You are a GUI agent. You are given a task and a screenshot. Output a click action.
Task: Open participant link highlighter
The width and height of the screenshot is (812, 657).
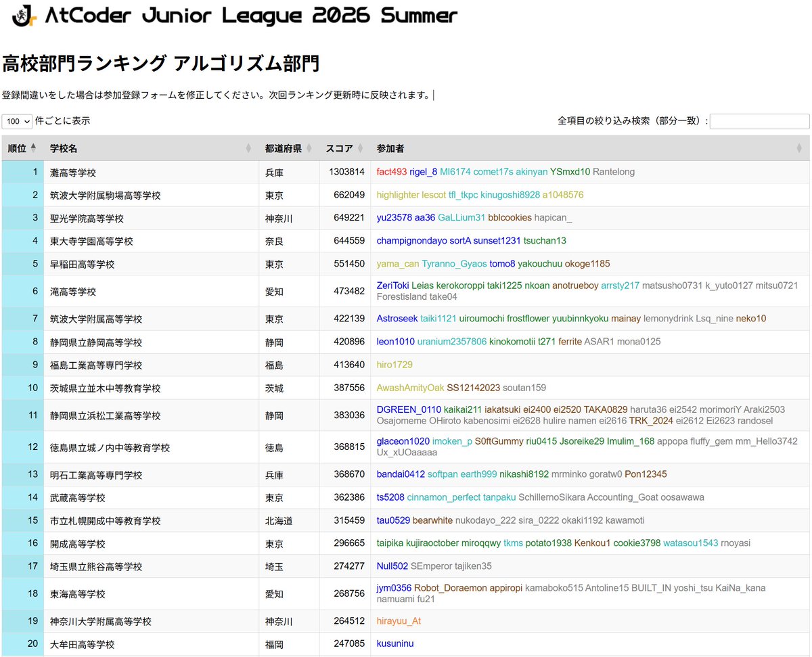click(x=398, y=195)
